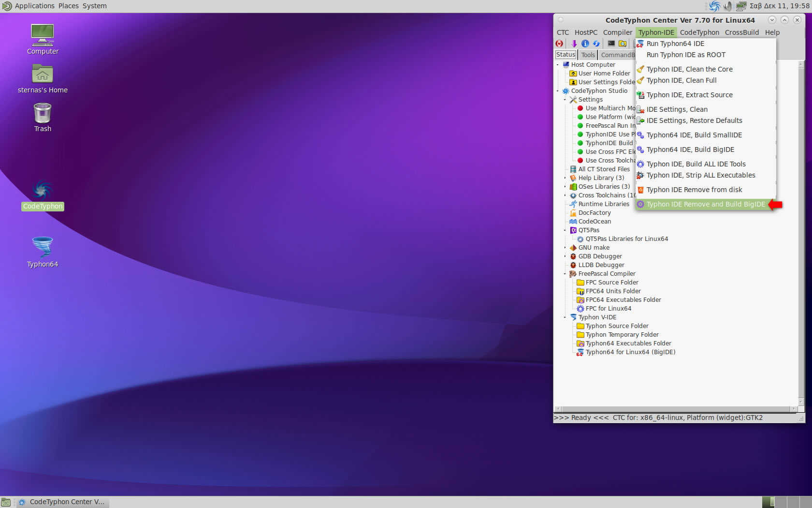The image size is (812, 508).
Task: Click the tree vertical scrollbar down arrow
Action: click(801, 402)
